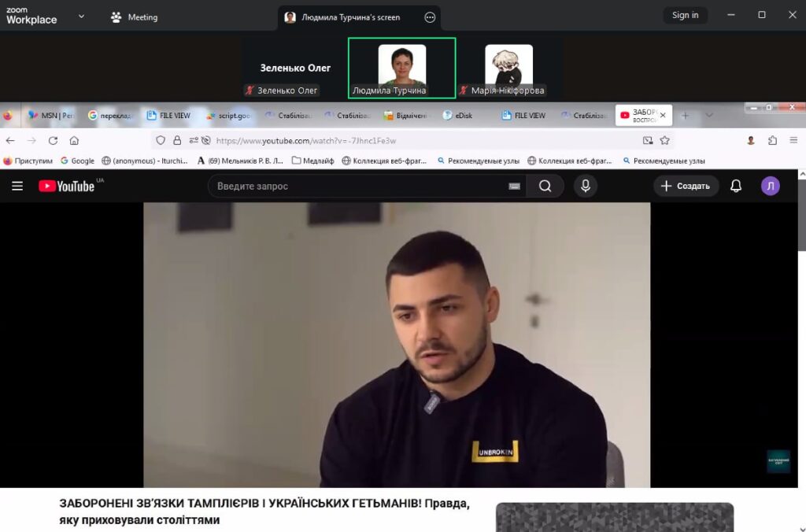Switch to the eDisk browser tab
The height and width of the screenshot is (532, 806).
(x=458, y=116)
